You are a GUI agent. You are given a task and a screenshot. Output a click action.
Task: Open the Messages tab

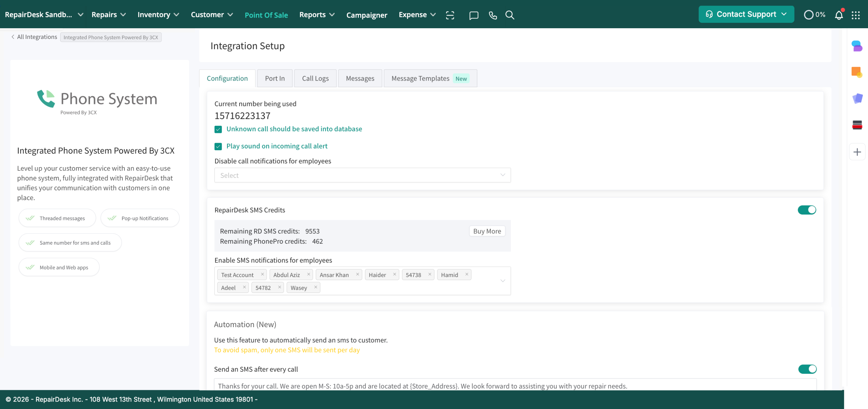(360, 78)
